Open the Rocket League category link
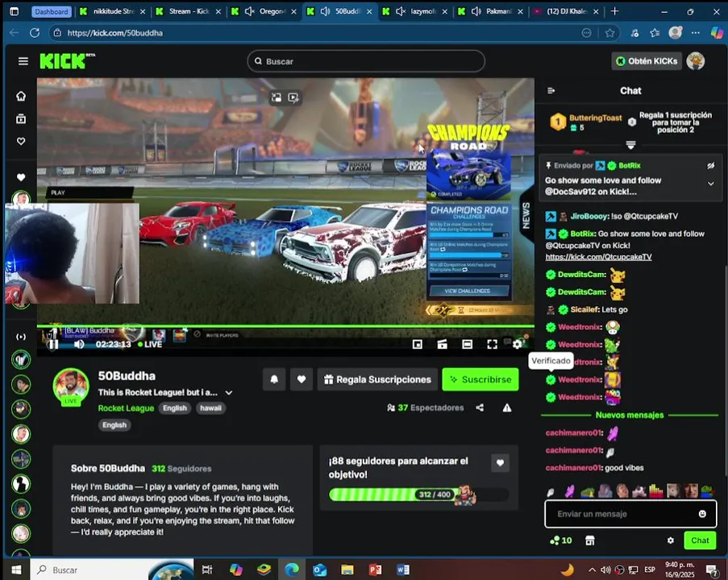 (x=126, y=408)
